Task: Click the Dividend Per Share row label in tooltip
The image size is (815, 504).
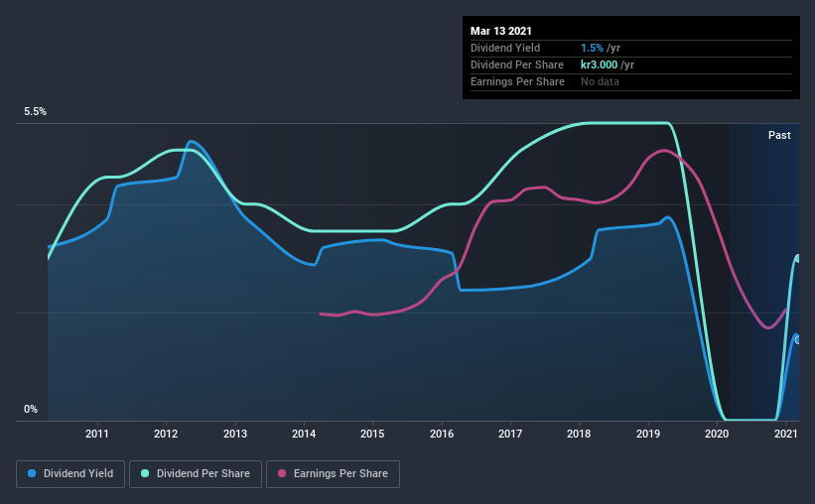Action: (516, 64)
